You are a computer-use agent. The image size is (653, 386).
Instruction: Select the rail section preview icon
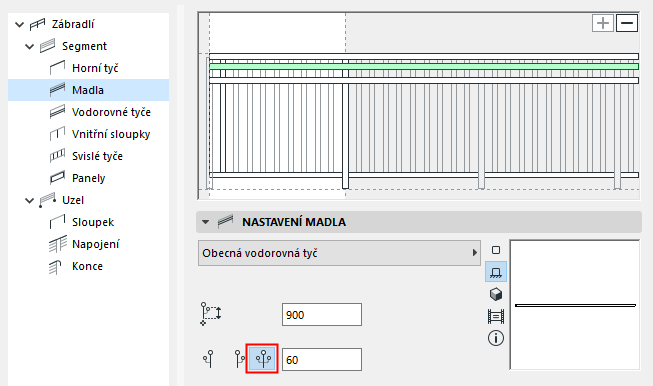pos(496,316)
